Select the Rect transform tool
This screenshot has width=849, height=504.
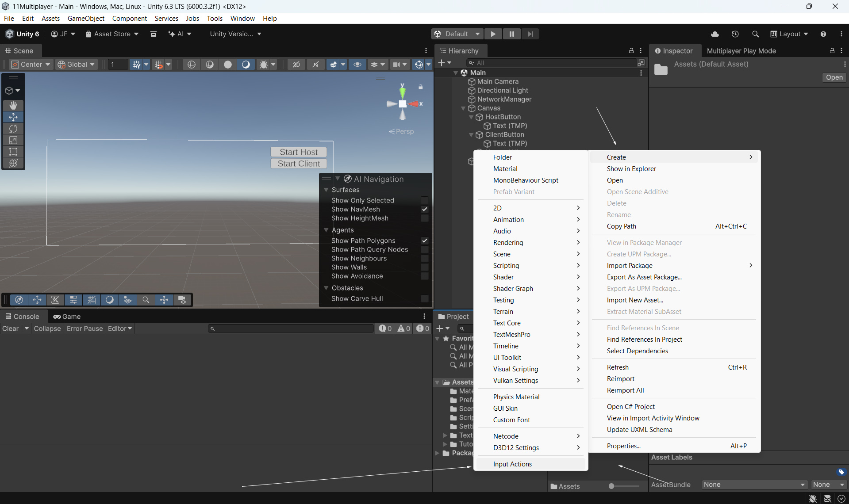click(13, 152)
